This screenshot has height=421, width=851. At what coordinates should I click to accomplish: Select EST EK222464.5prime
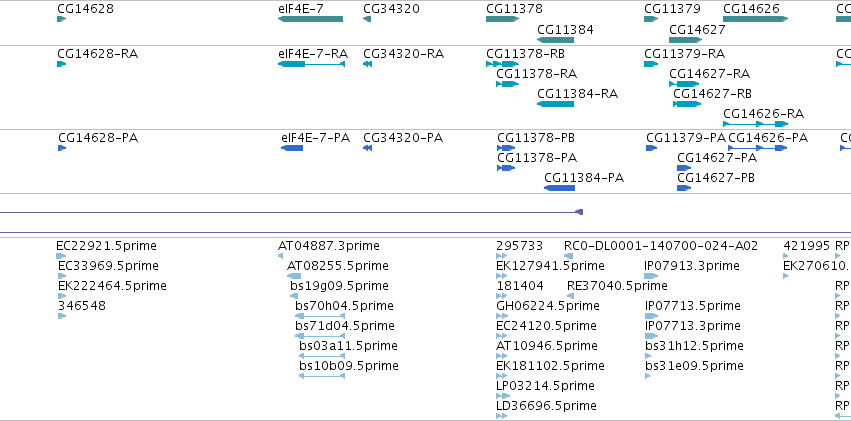point(112,286)
